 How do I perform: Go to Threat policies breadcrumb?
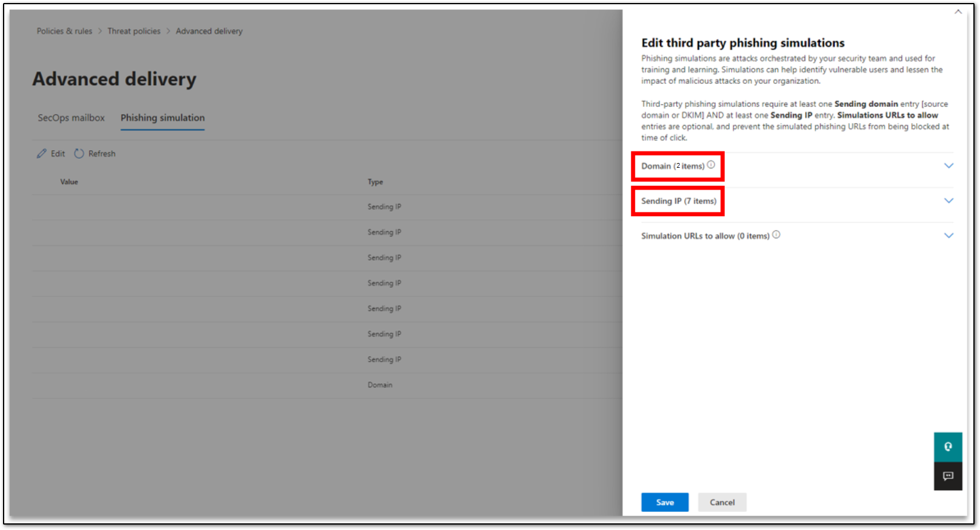point(134,31)
